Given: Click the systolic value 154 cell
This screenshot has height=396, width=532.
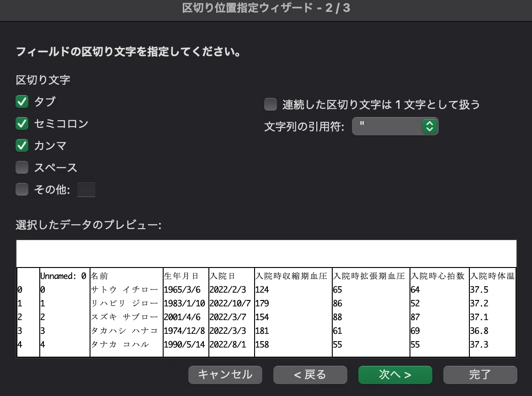Looking at the screenshot, I should (x=262, y=317).
